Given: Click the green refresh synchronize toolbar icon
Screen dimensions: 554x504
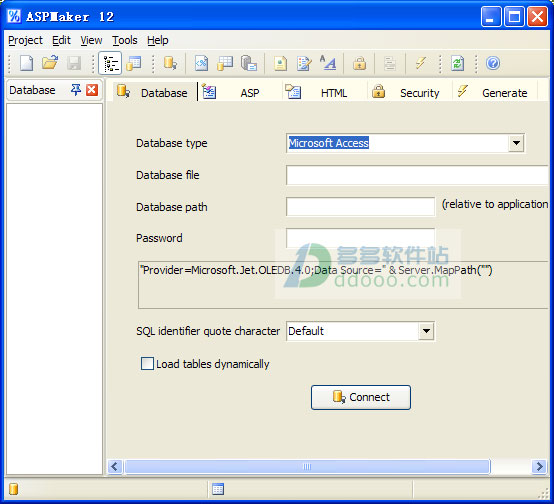Looking at the screenshot, I should [458, 64].
